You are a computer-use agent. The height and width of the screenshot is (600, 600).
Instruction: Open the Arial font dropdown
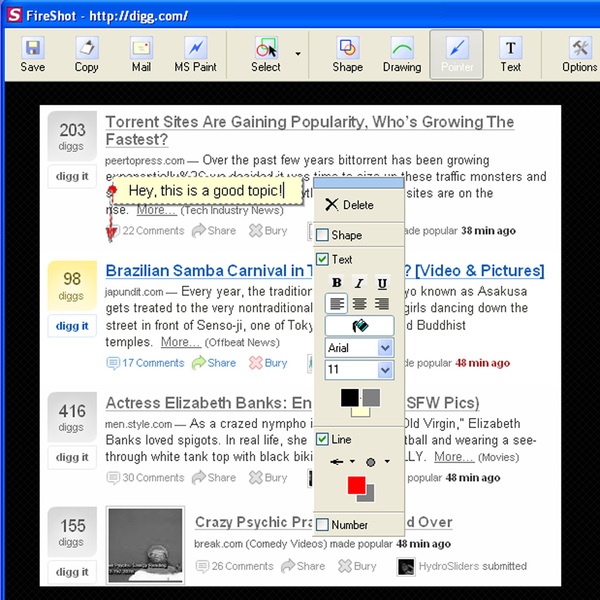pyautogui.click(x=385, y=348)
